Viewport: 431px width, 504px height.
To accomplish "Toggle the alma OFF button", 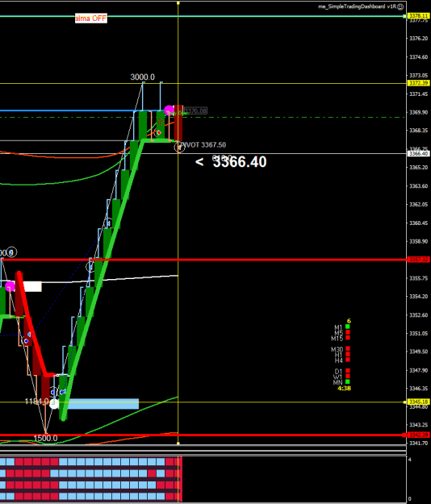I will coord(90,19).
